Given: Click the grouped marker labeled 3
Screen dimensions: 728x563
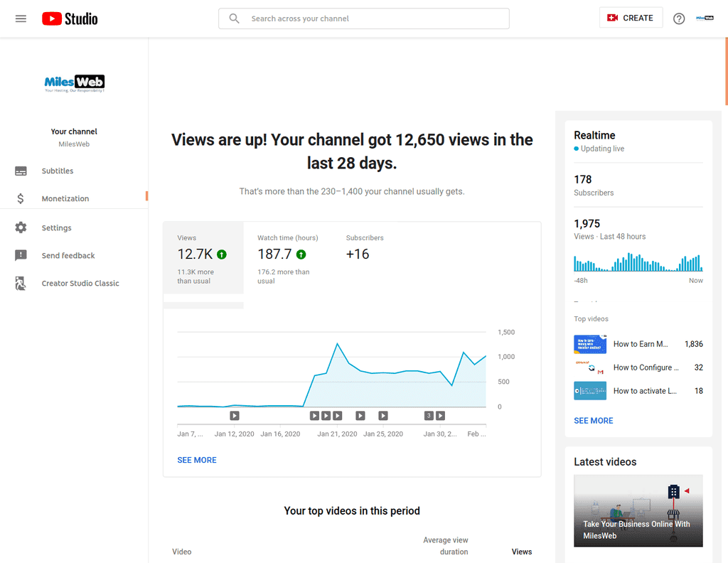Looking at the screenshot, I should coord(429,416).
